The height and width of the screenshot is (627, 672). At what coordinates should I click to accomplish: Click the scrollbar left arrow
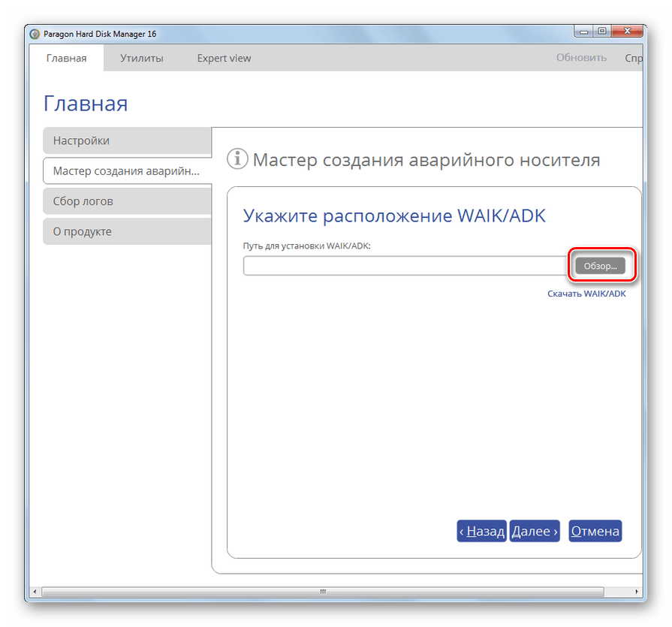[35, 592]
